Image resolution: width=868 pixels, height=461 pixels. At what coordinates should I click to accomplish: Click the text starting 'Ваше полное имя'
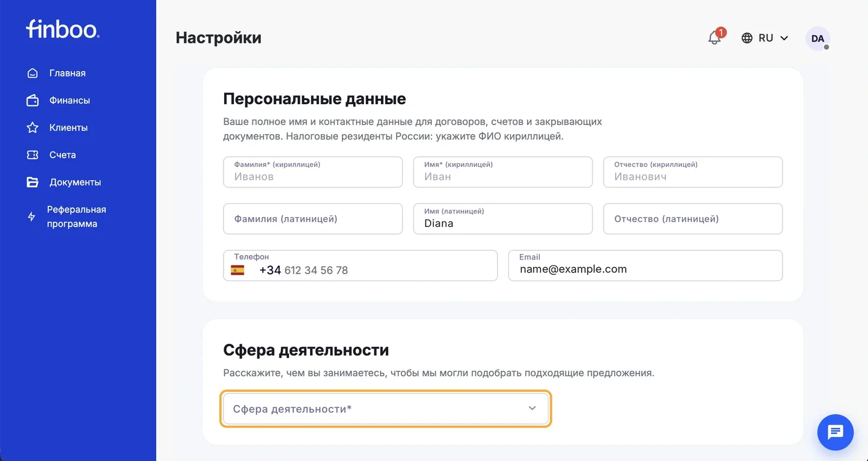(413, 129)
